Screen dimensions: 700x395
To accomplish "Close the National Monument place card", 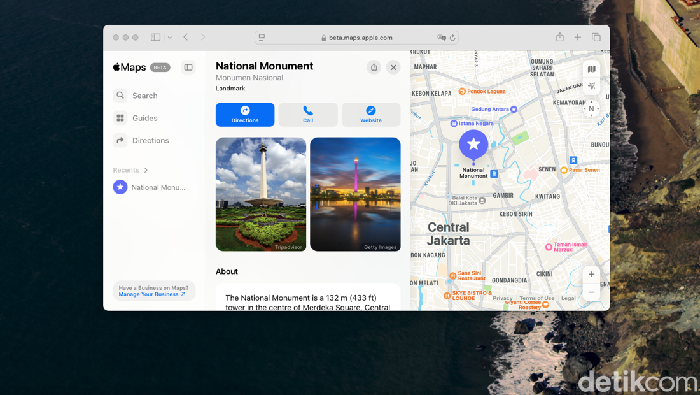I will tap(393, 67).
